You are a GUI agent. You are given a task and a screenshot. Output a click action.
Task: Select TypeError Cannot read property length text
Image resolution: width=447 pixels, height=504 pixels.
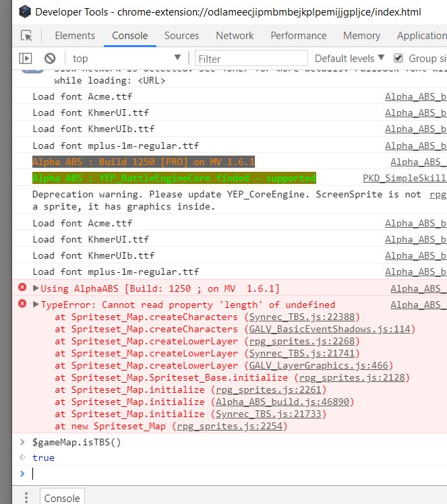pyautogui.click(x=188, y=305)
